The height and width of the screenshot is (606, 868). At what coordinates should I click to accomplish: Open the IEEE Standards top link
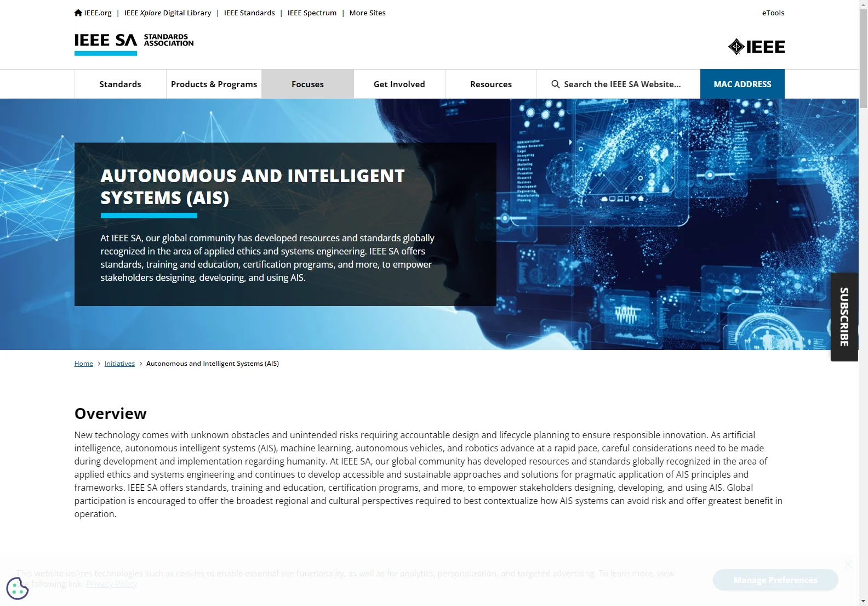pyautogui.click(x=249, y=13)
